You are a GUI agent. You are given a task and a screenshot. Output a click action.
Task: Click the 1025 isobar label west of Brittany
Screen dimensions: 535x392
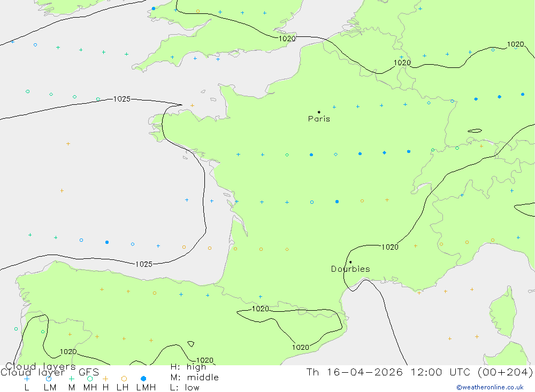pos(122,99)
